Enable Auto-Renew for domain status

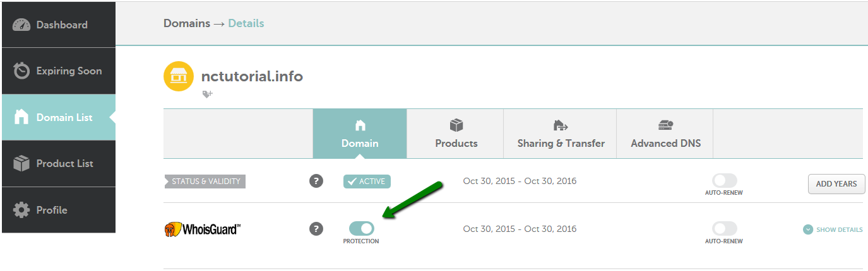[x=724, y=182]
